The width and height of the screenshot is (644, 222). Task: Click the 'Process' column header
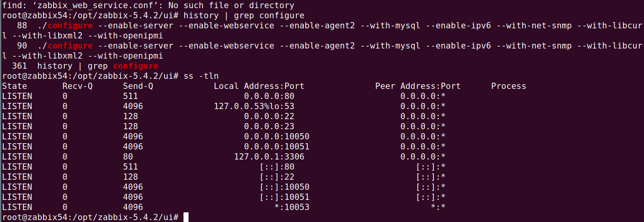[x=509, y=86]
